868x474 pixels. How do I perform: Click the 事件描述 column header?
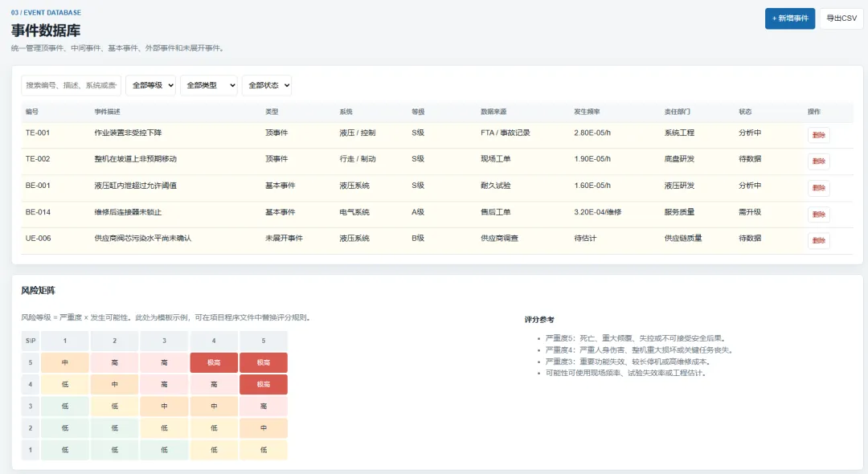[x=108, y=112]
